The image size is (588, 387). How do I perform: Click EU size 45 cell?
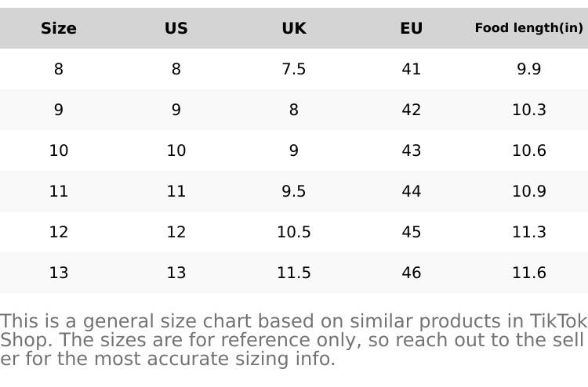point(412,232)
